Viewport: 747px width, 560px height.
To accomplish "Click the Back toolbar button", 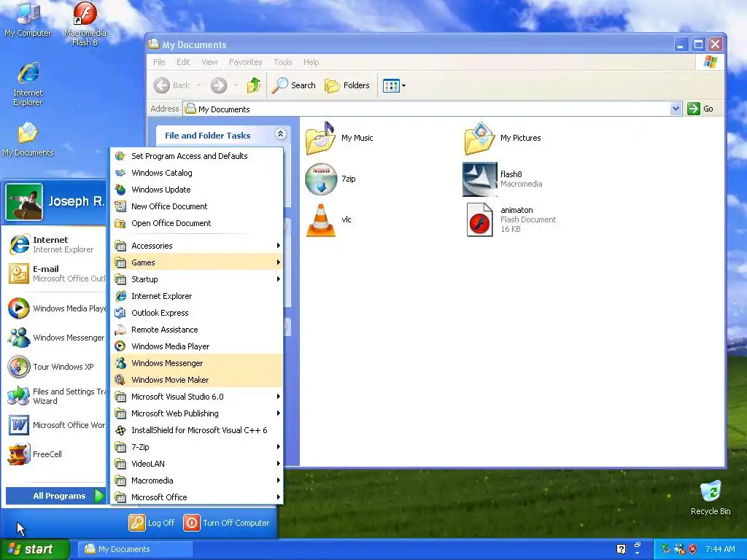I will [x=172, y=85].
